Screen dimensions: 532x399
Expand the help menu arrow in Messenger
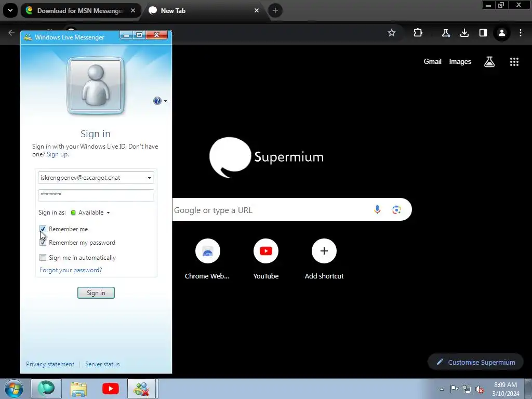pyautogui.click(x=166, y=101)
